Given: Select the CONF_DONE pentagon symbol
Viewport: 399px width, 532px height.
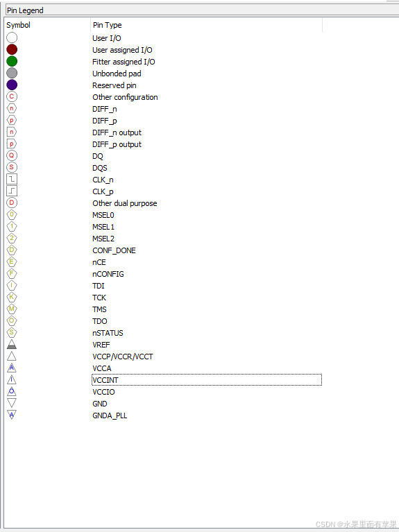Looking at the screenshot, I should [x=12, y=250].
